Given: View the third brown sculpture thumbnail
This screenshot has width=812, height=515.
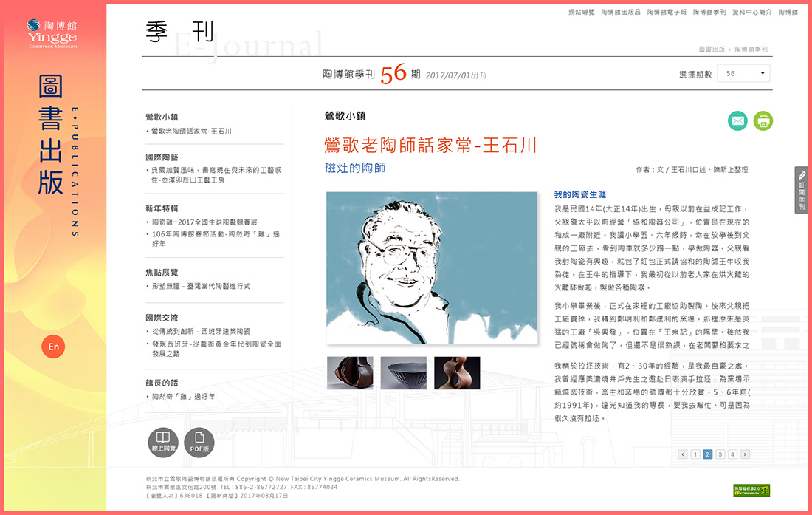Looking at the screenshot, I should (457, 373).
